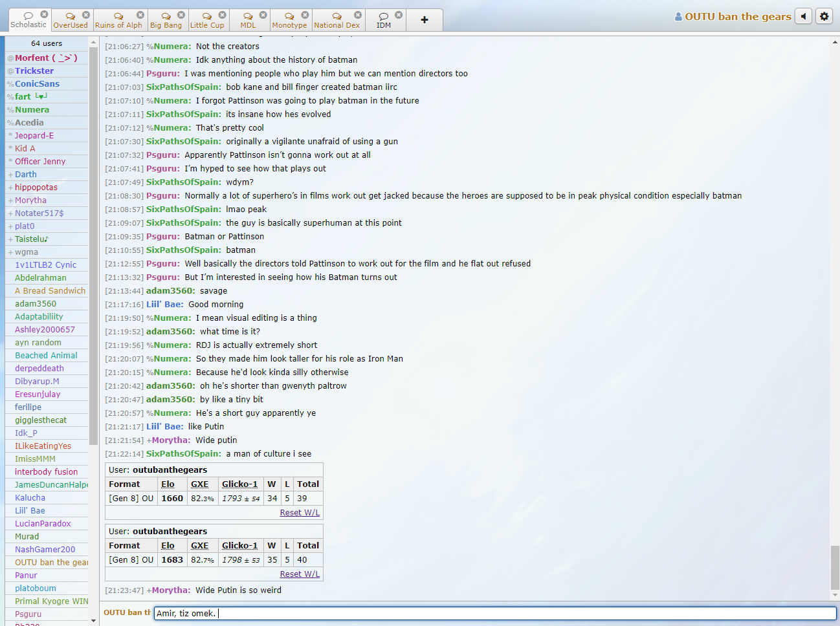Open the OUTU ban the gears username menu

pos(738,17)
